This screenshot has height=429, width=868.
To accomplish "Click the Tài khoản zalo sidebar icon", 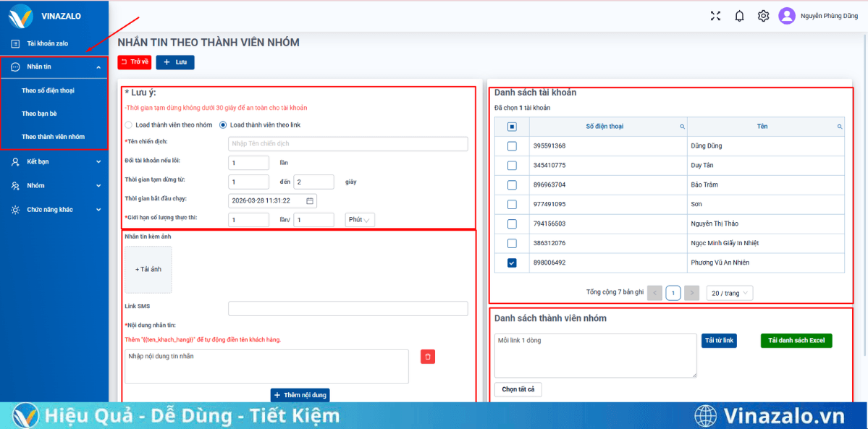I will pyautogui.click(x=16, y=43).
